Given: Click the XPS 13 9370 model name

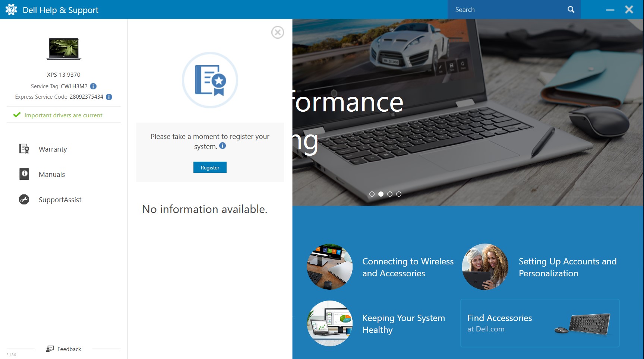Looking at the screenshot, I should click(x=64, y=75).
